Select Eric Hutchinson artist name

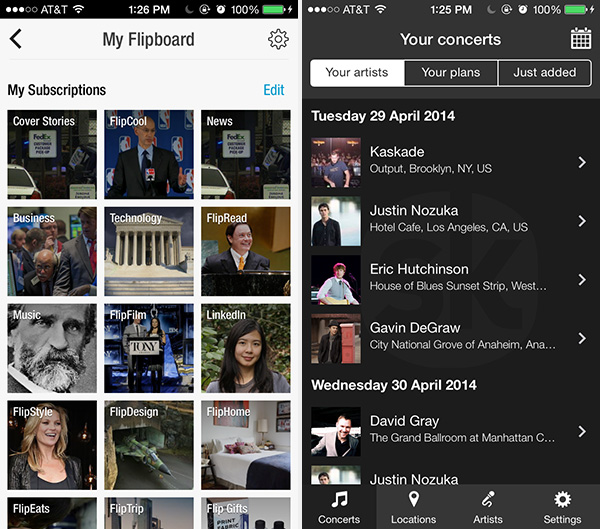pos(419,269)
